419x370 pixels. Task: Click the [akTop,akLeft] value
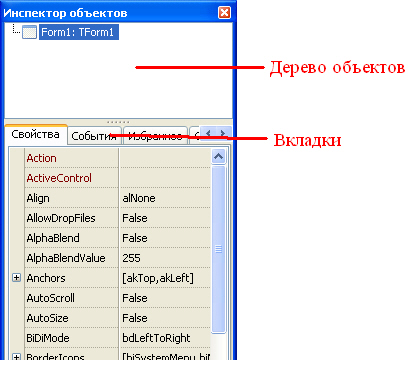point(158,278)
